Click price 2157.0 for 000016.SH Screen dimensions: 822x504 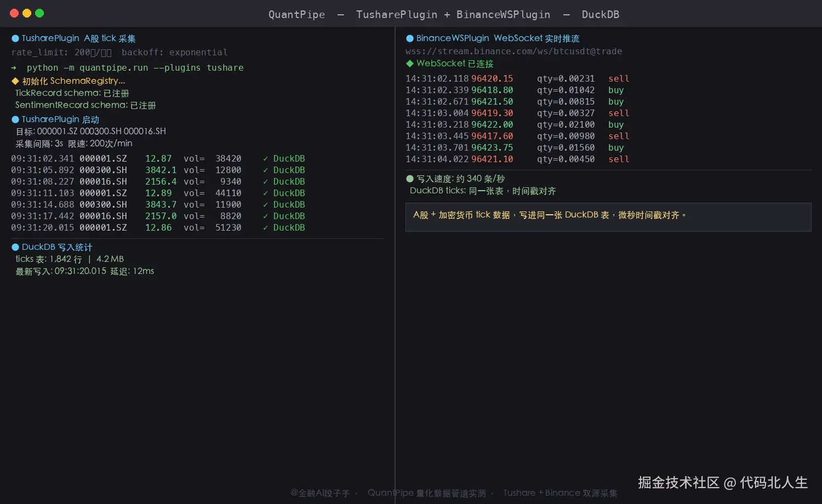161,216
